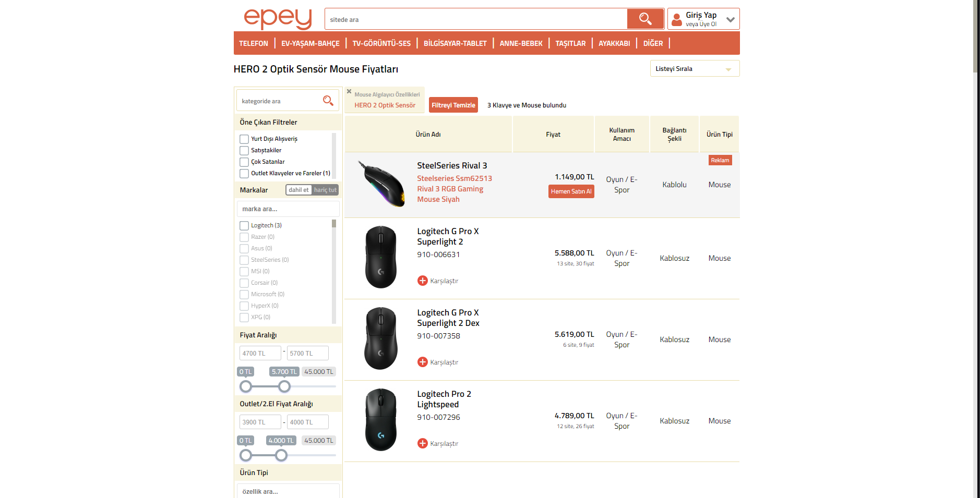Check the SteelSeries brand checkbox
Image resolution: width=980 pixels, height=498 pixels.
point(244,260)
